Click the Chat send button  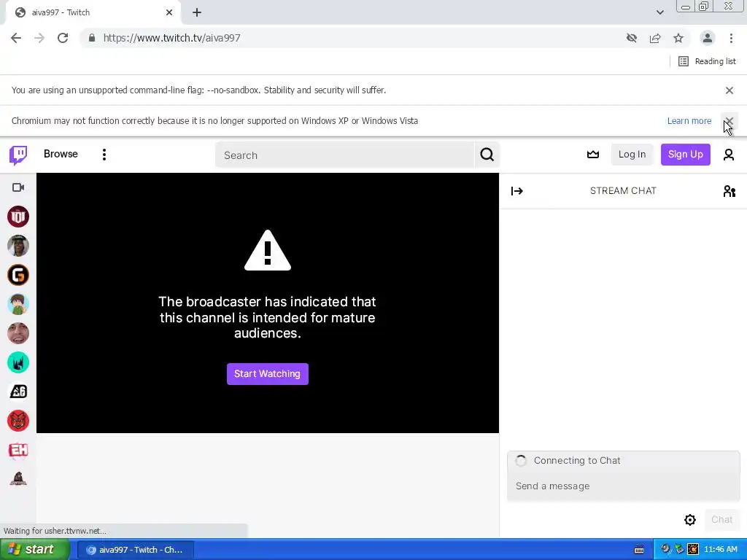(x=721, y=519)
